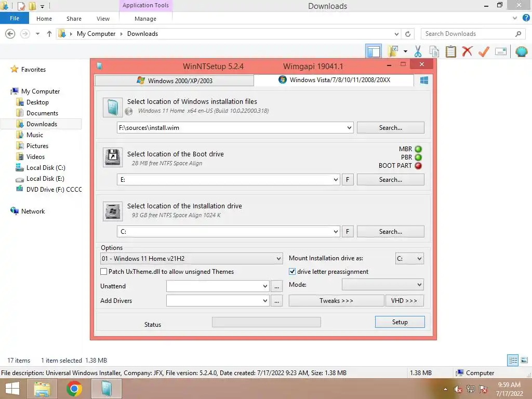Click the orange checkmark Properties icon
532x399 pixels.
484,51
